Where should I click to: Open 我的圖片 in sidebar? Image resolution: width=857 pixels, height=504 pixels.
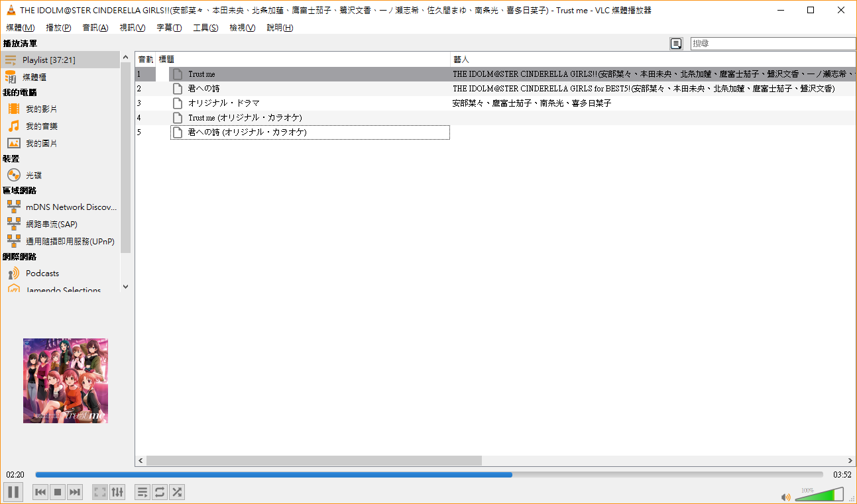click(60, 143)
